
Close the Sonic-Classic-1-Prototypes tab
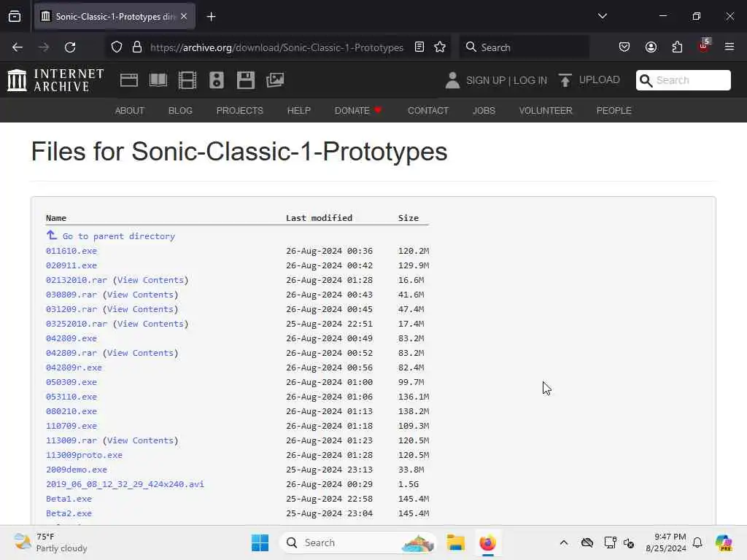(184, 17)
